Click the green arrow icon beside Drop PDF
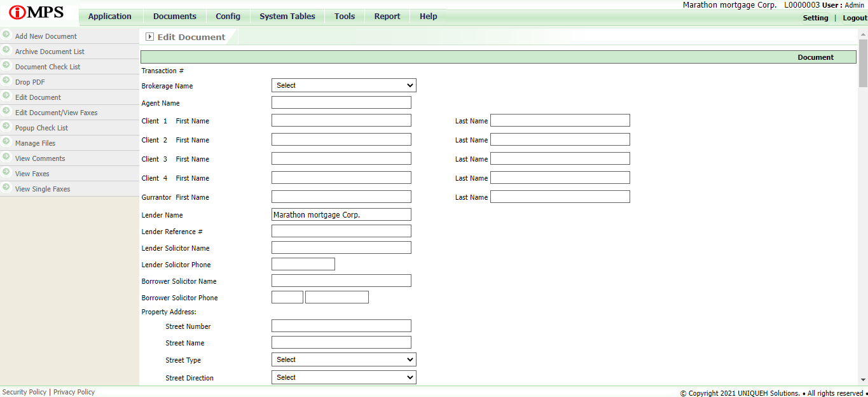Viewport: 868px width, 397px height. pyautogui.click(x=6, y=81)
